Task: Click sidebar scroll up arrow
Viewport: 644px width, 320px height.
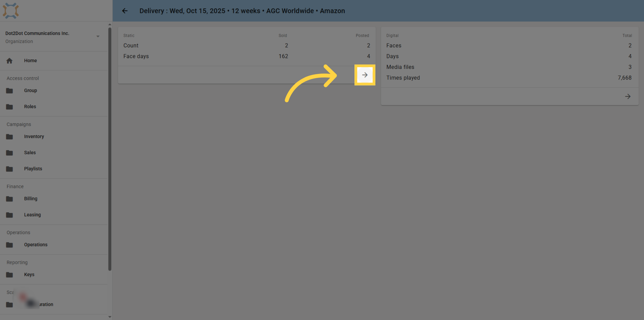Action: (x=110, y=24)
